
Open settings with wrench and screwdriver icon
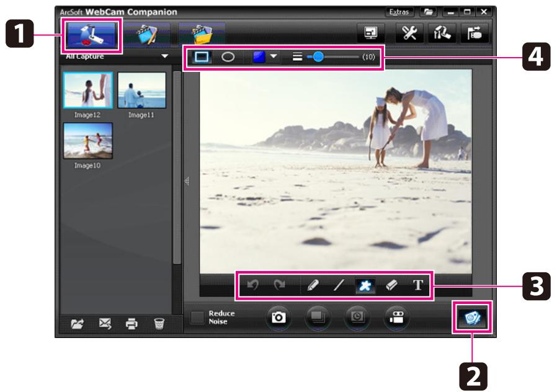click(x=409, y=33)
